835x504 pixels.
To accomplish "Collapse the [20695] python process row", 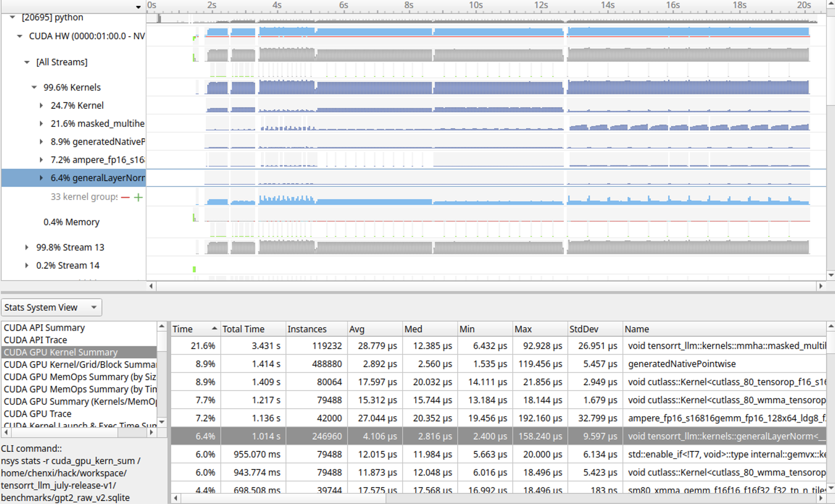I will click(x=13, y=17).
